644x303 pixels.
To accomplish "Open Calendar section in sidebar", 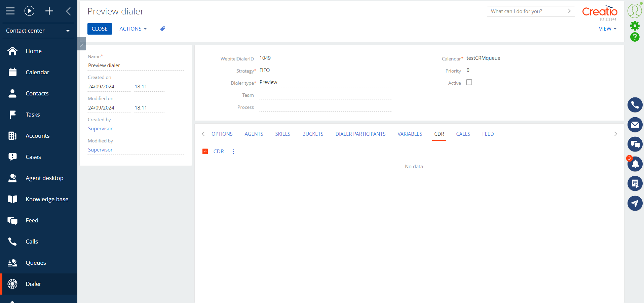I will (38, 72).
